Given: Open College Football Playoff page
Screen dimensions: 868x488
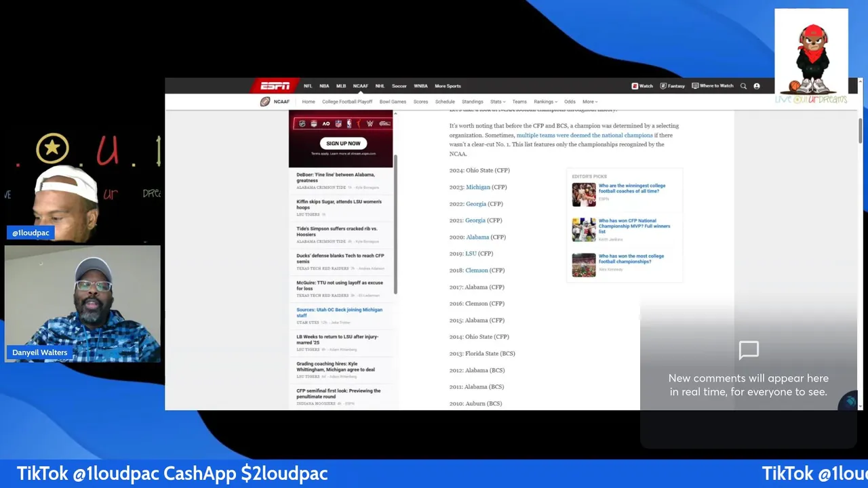Looking at the screenshot, I should (347, 102).
